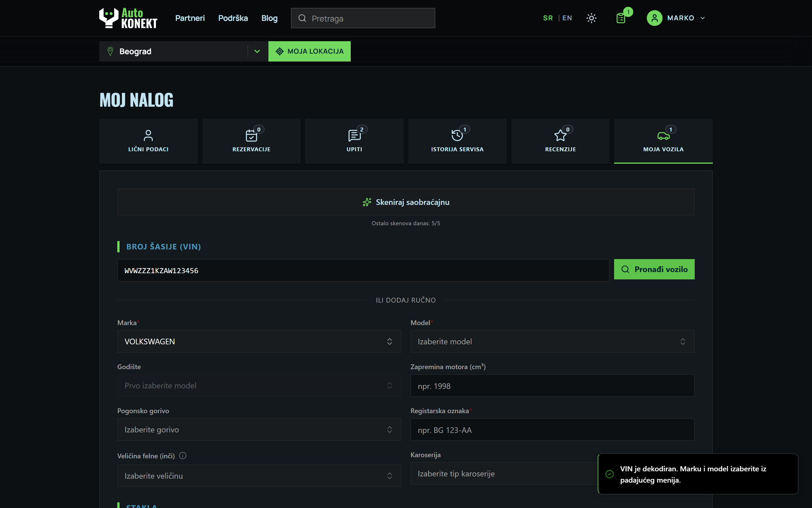Open the Izaberite gorivo dropdown
Screen dimensions: 812x508
259,429
